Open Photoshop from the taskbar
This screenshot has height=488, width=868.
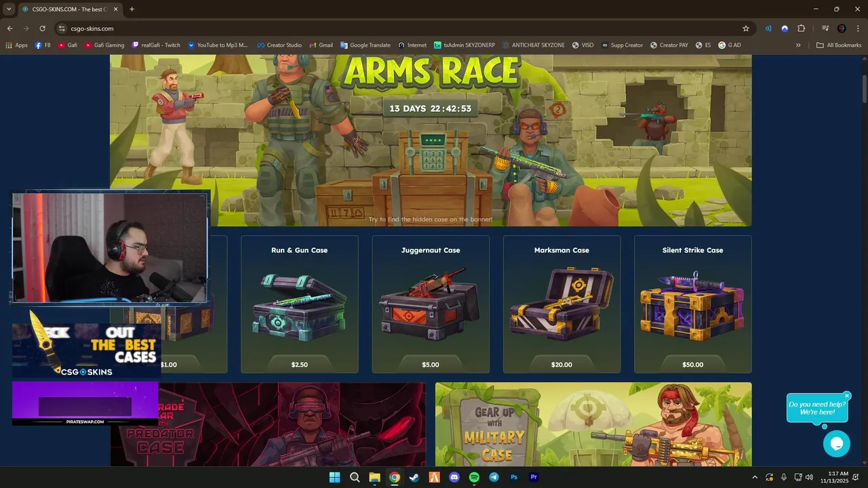(x=514, y=477)
